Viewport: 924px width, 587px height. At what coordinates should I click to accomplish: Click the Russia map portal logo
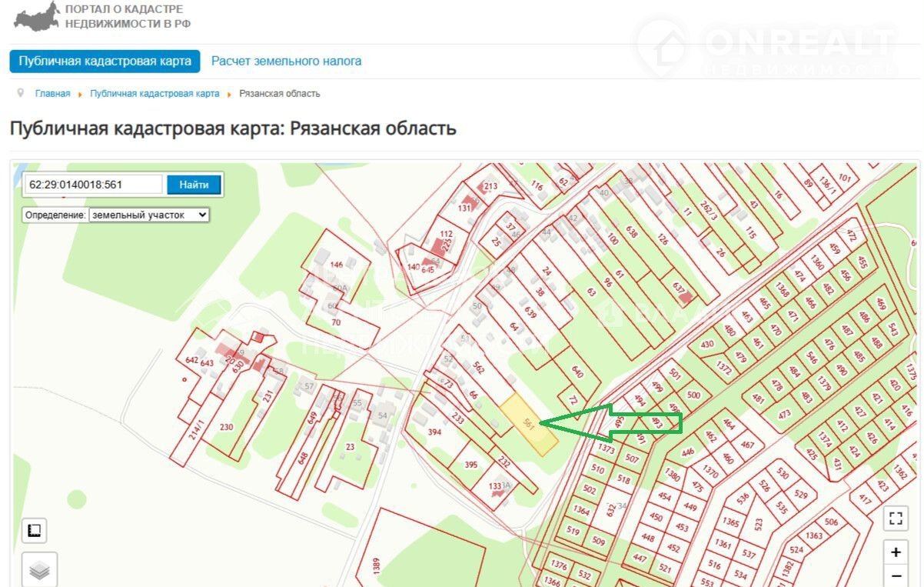pos(37,17)
